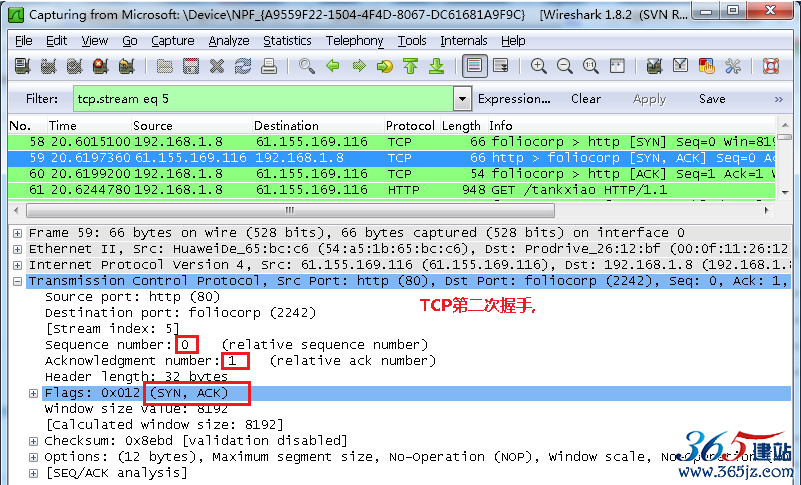The image size is (801, 485).
Task: Close this capture file X icon
Action: (x=217, y=66)
